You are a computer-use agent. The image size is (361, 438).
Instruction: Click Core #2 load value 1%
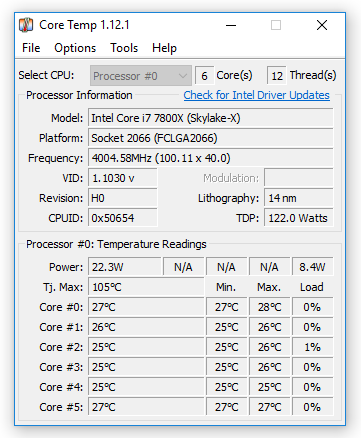313,347
